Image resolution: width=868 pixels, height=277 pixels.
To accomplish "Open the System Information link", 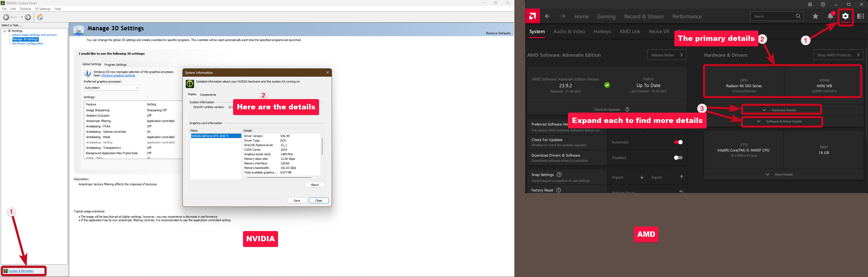I will [x=21, y=271].
